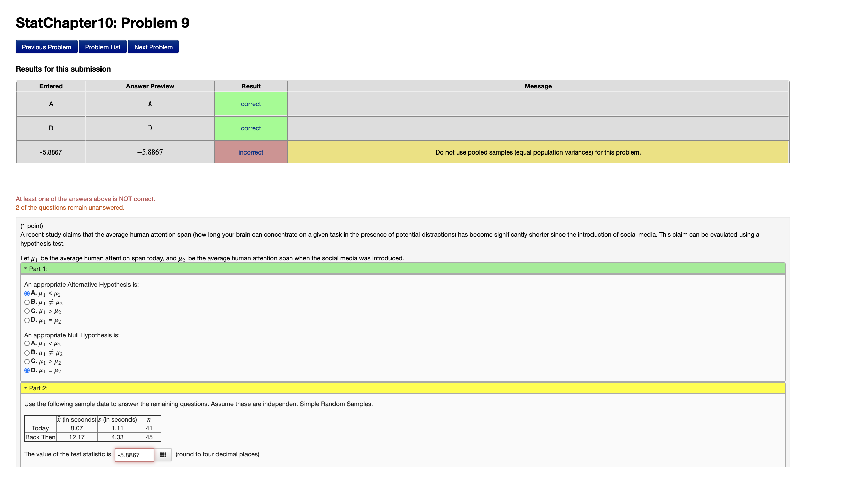868x504 pixels.
Task: Select alternative hypothesis option C μ1 > μ2
Action: 27,311
